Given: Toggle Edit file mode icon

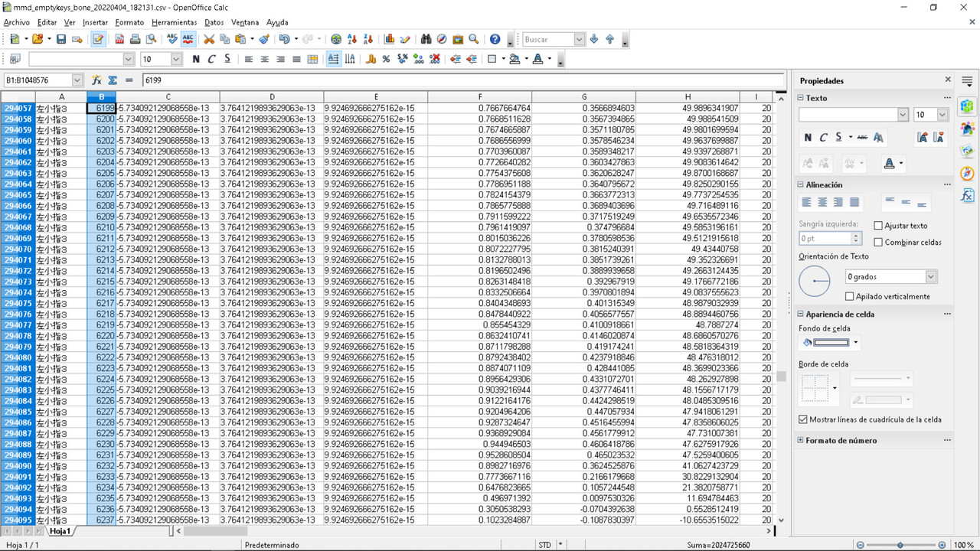Looking at the screenshot, I should [x=98, y=39].
